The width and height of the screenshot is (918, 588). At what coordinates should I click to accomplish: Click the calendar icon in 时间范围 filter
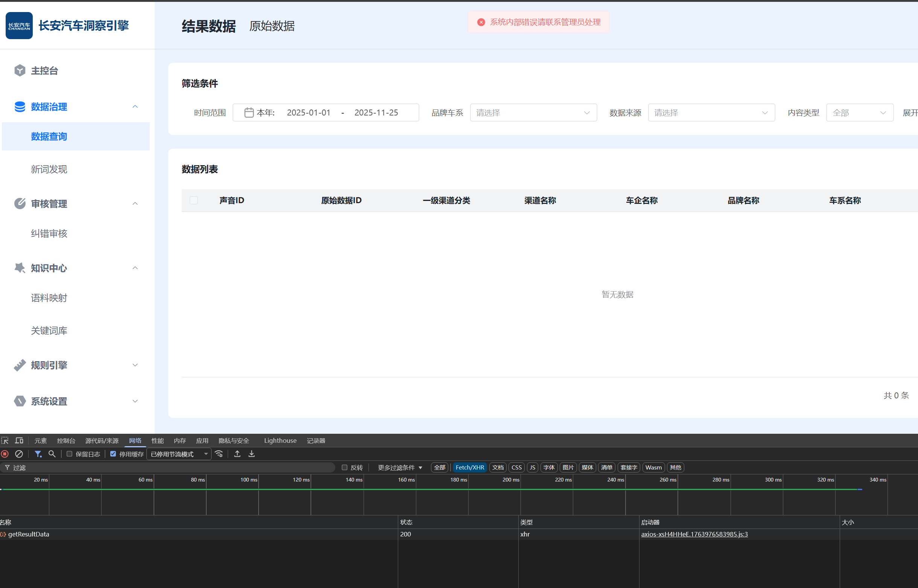(249, 112)
